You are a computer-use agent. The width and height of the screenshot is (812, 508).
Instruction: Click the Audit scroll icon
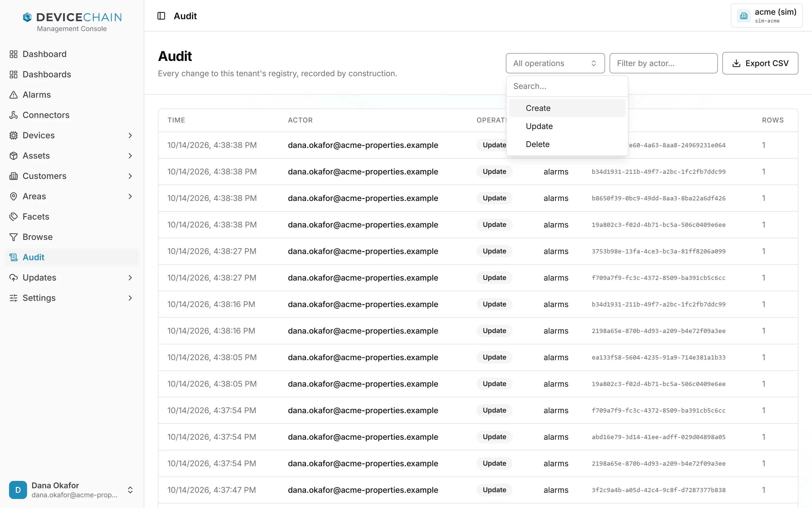coord(14,257)
